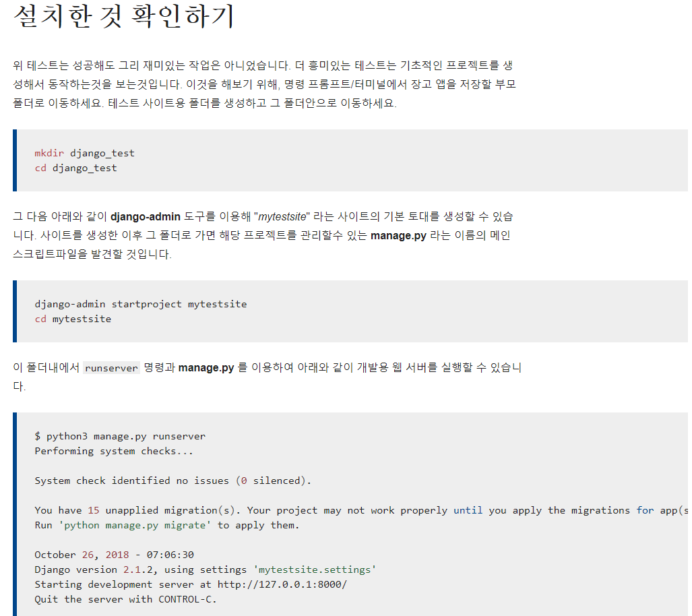
Task: Click the first paragraph starting "위 테스트는"
Action: (264, 84)
